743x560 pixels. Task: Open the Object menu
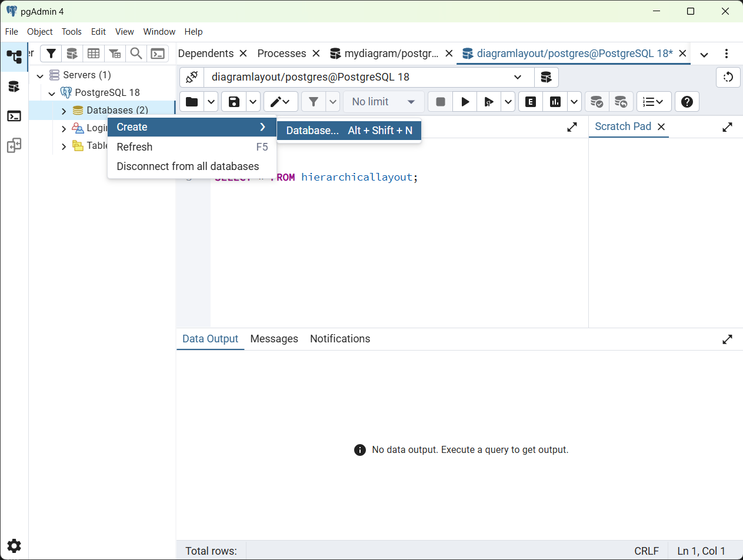(x=40, y=32)
